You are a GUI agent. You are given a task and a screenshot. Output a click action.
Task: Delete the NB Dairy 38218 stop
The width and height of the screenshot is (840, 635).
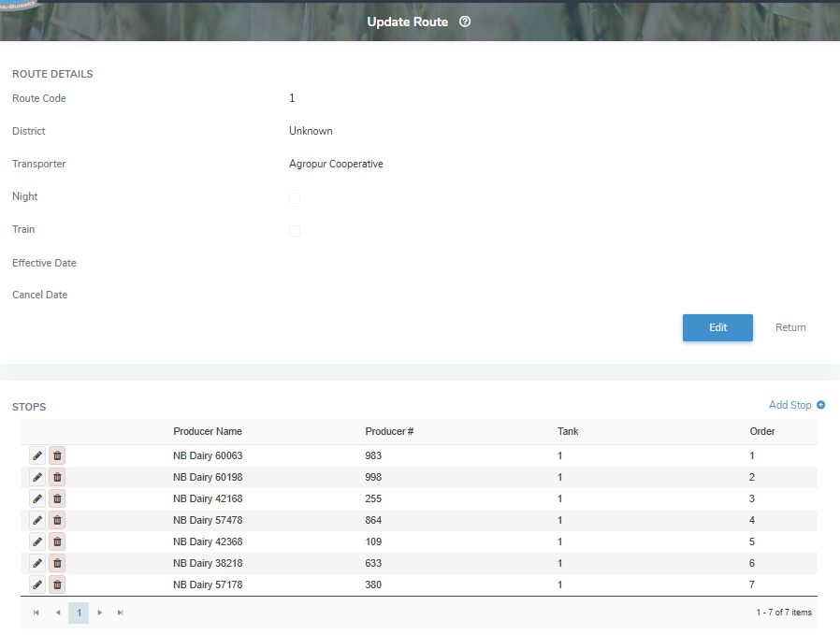pyautogui.click(x=57, y=563)
